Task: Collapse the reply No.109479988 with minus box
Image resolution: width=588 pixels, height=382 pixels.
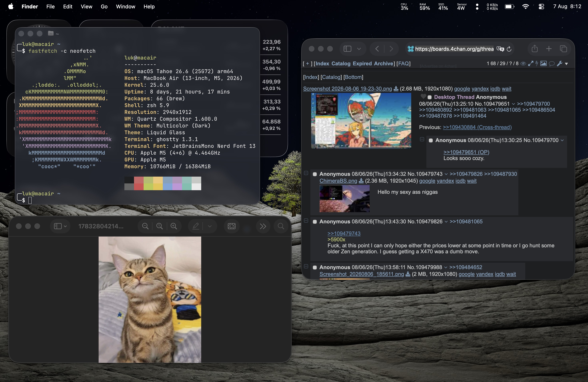Action: pos(306,267)
